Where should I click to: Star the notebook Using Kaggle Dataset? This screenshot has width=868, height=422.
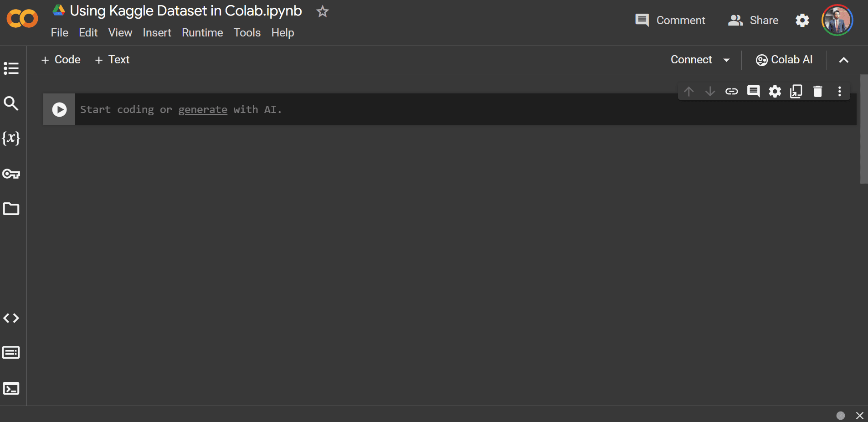[x=323, y=11]
